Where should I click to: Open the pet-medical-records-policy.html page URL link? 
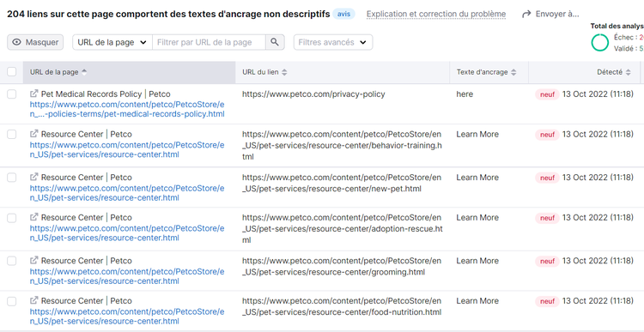[127, 109]
